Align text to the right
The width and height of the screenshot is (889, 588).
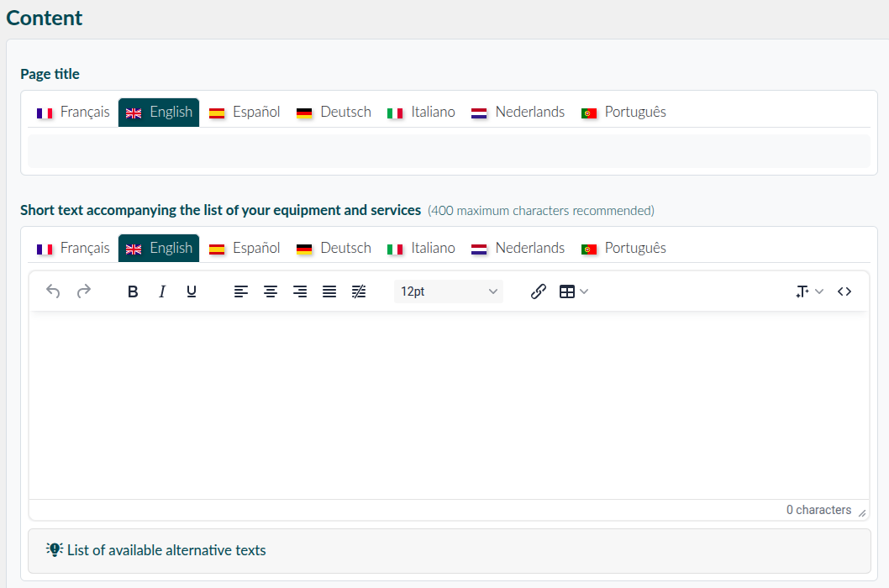300,291
